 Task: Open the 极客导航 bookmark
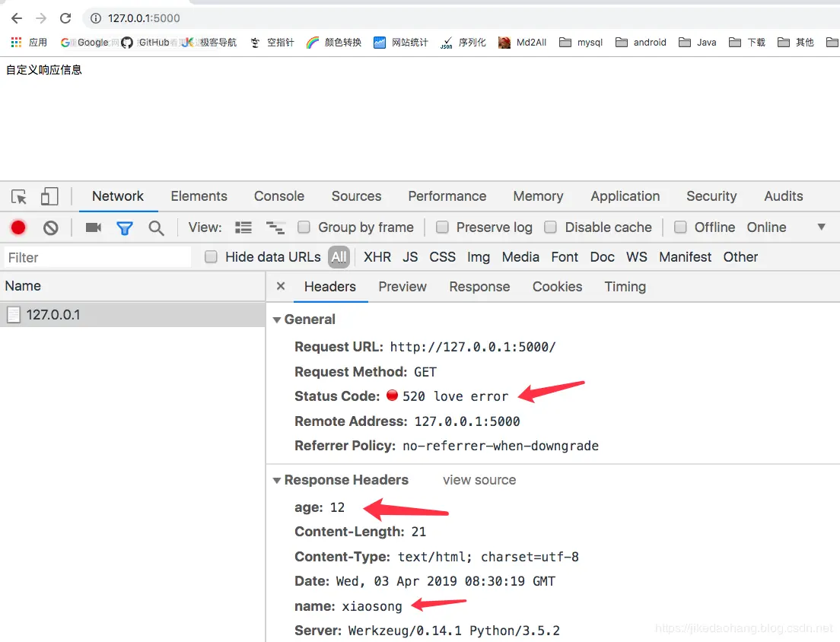[x=209, y=43]
